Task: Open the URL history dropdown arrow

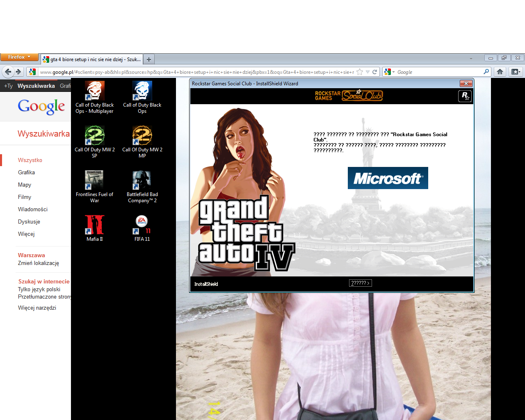Action: [367, 72]
